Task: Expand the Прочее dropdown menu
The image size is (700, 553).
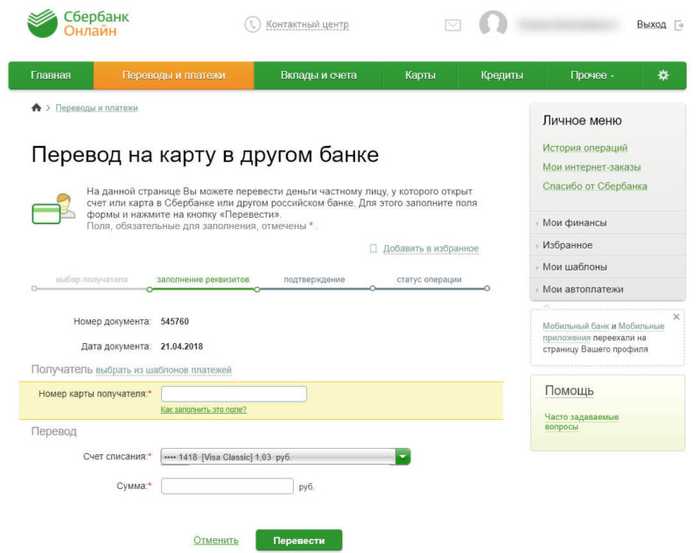Action: (x=592, y=75)
